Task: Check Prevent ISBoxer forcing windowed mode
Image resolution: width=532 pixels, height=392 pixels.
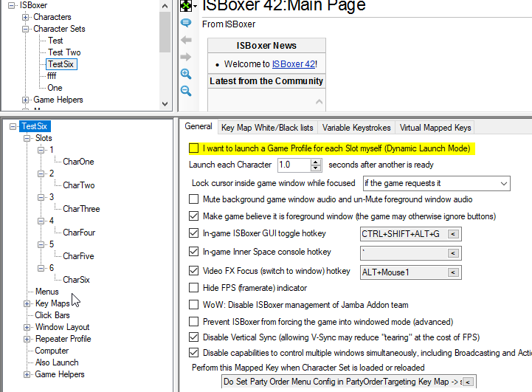Action: pyautogui.click(x=194, y=321)
